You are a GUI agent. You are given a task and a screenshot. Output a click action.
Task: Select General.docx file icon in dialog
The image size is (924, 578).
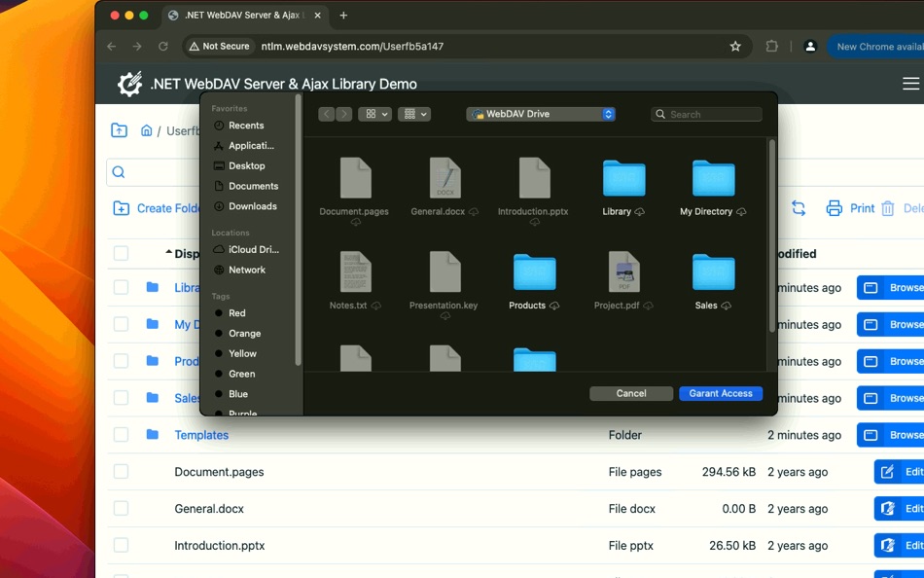(x=444, y=178)
